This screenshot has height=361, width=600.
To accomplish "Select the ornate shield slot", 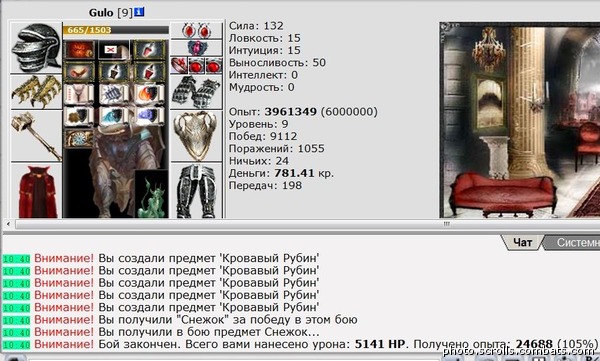I will 196,136.
